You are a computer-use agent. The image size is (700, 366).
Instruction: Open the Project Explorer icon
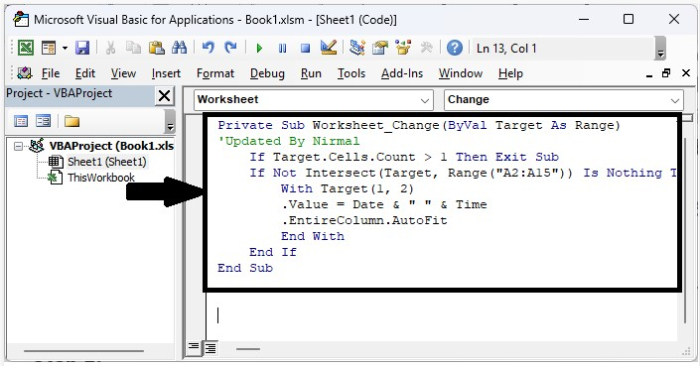click(357, 48)
